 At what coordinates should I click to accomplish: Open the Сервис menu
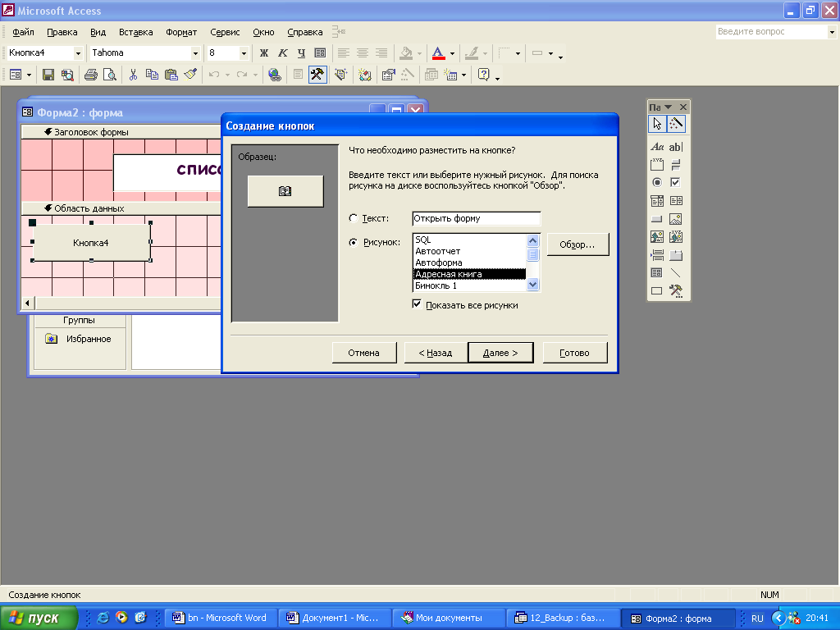(225, 32)
